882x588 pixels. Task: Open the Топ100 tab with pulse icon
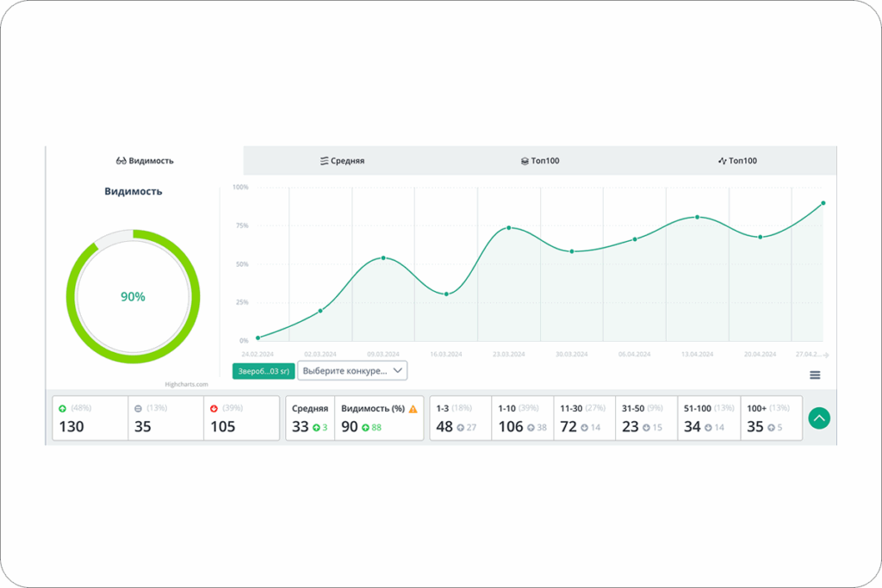pos(737,161)
